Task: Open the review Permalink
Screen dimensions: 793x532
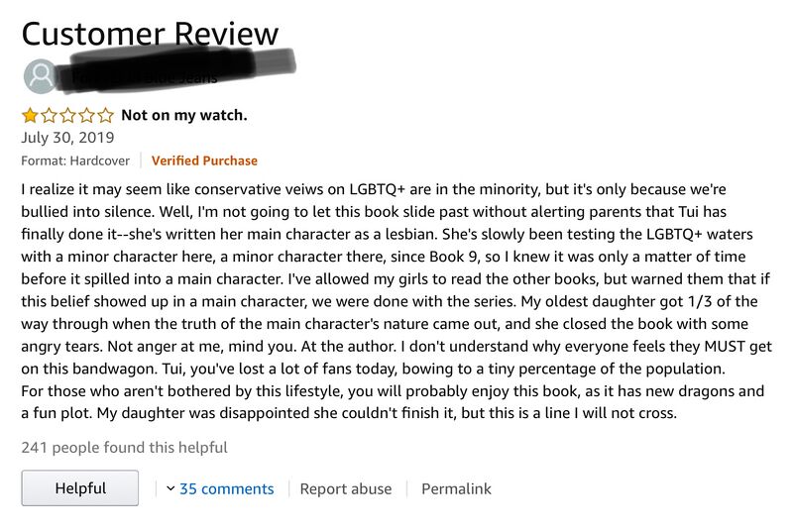Action: point(456,488)
